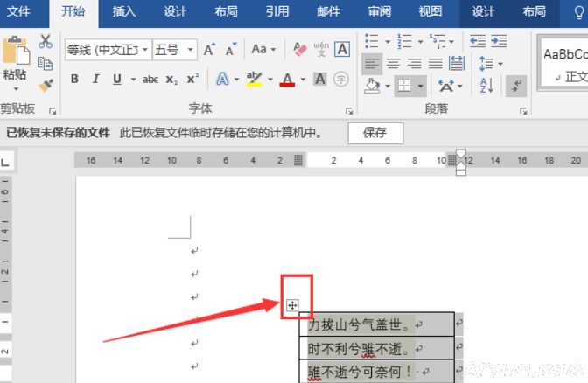
Task: Toggle Bold formatting
Action: pyautogui.click(x=74, y=79)
